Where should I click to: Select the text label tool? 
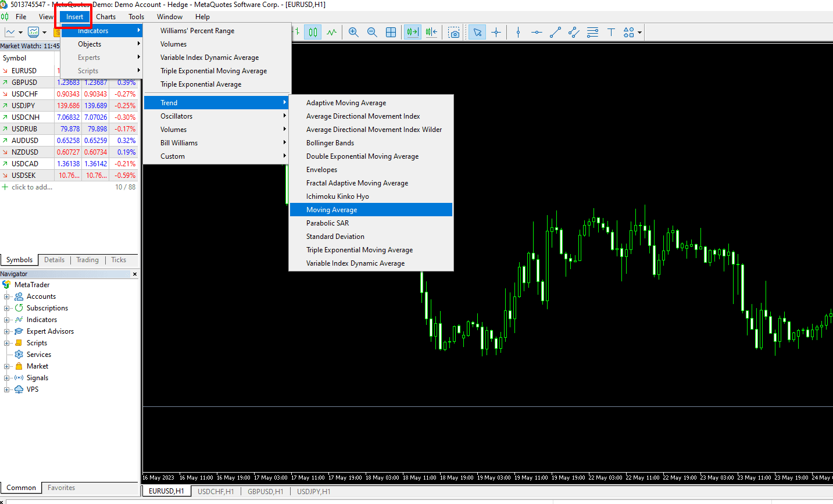pyautogui.click(x=611, y=32)
